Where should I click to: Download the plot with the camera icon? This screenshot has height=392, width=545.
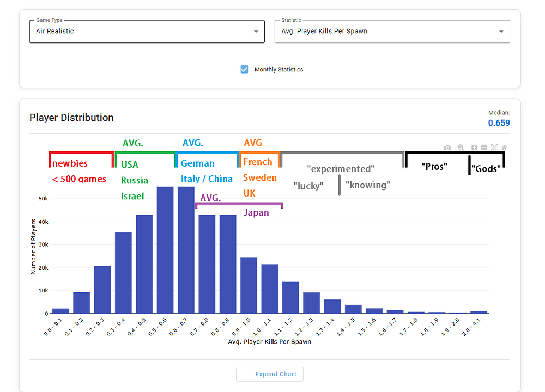447,148
